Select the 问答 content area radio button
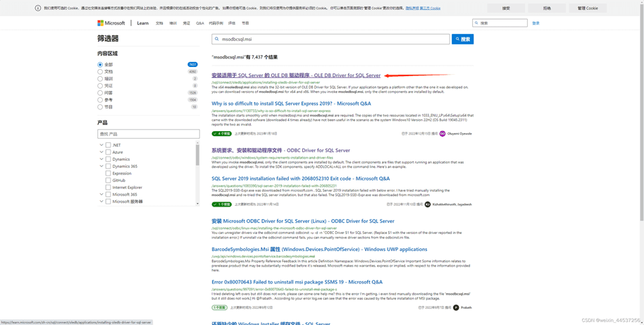Image resolution: width=644 pixels, height=325 pixels. pos(100,93)
